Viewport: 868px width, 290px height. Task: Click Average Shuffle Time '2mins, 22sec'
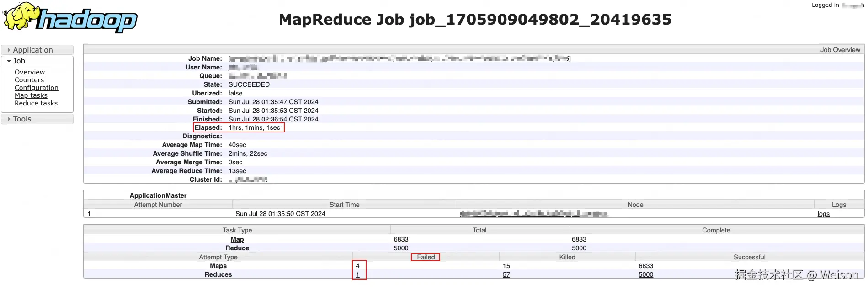(x=248, y=153)
